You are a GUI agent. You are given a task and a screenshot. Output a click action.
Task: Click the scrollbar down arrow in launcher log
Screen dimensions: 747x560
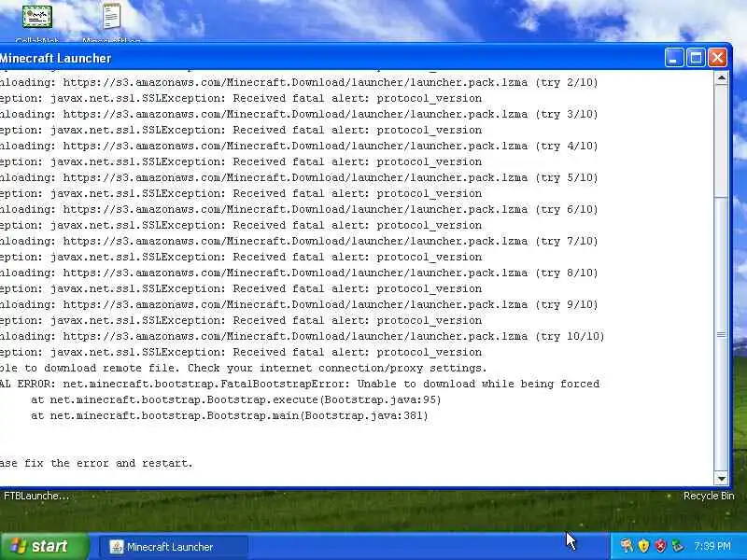(721, 478)
